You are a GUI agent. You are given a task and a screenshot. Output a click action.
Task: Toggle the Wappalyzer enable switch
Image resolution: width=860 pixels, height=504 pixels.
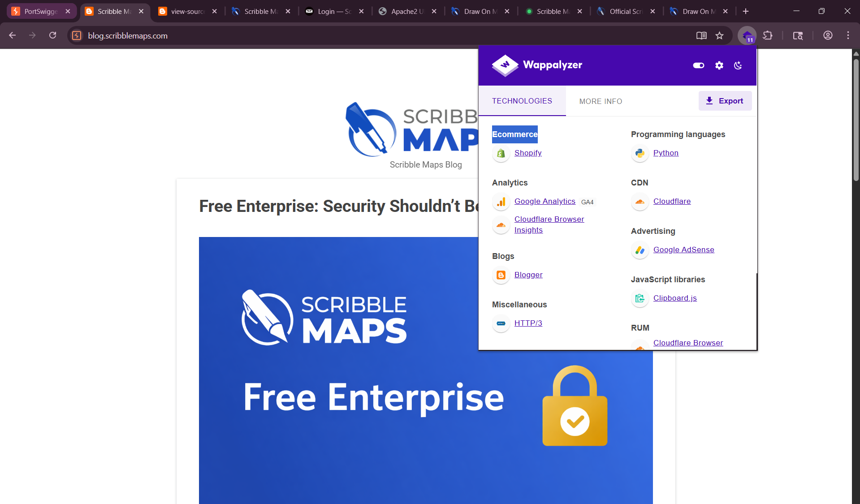(x=698, y=65)
